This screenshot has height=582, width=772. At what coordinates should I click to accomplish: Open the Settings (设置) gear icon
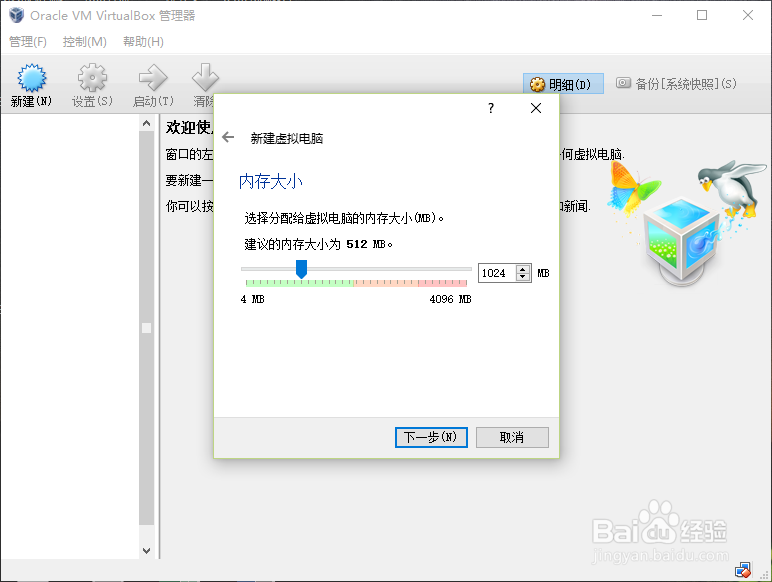coord(92,78)
